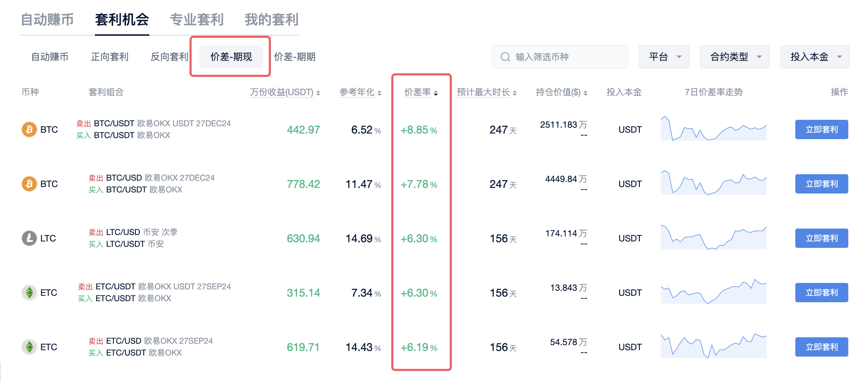This screenshot has height=382, width=868.
Task: Sort by 价差率 column
Action: pos(421,92)
